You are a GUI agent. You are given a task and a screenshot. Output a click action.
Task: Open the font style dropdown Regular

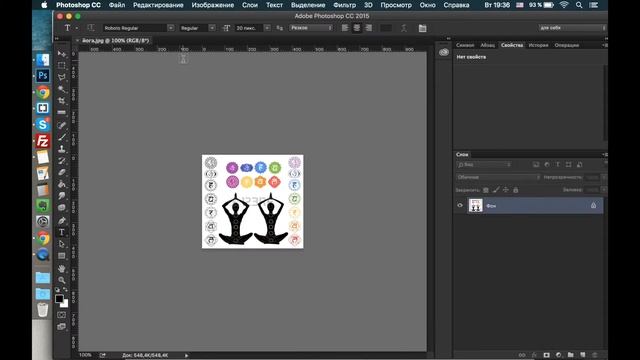pos(212,28)
